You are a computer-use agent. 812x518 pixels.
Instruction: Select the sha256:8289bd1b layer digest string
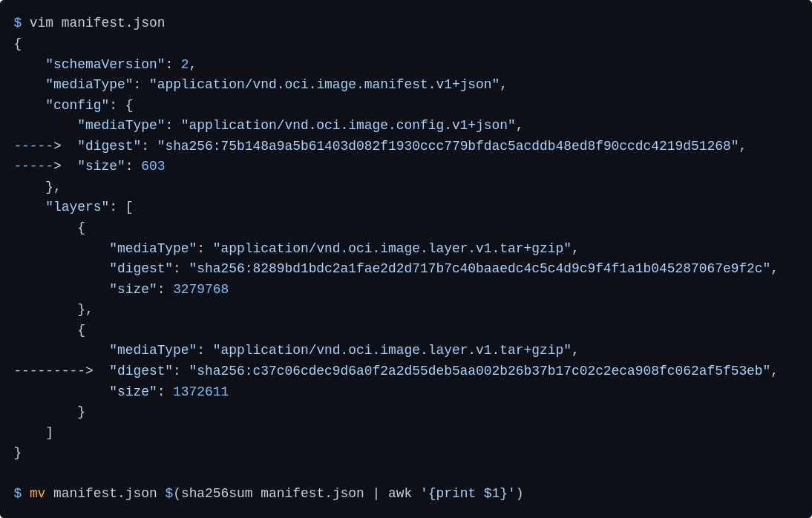pyautogui.click(x=479, y=269)
